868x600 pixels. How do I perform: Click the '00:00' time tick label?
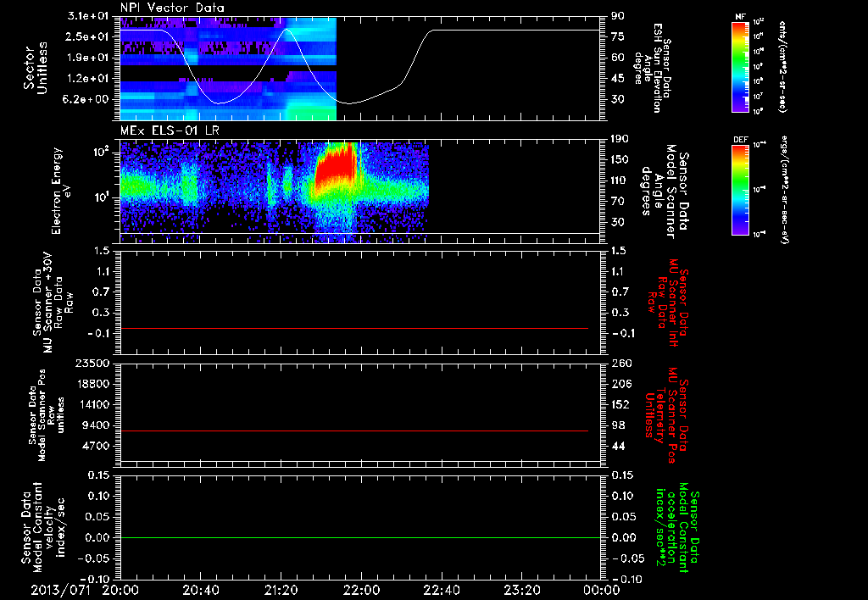[x=602, y=590]
